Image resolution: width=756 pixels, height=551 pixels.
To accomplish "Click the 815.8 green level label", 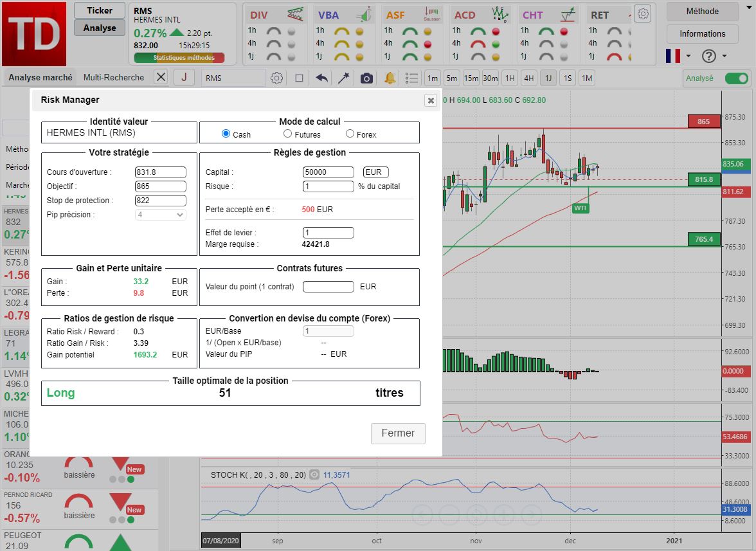I will (704, 179).
